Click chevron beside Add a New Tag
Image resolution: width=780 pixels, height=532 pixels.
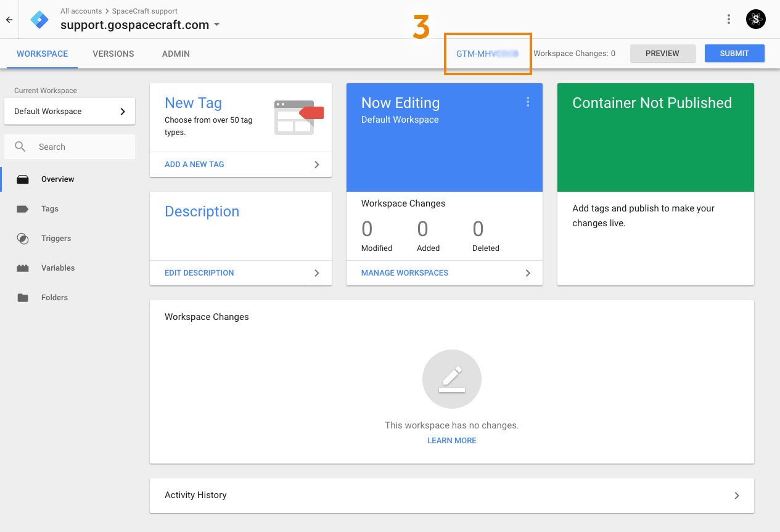(x=317, y=165)
